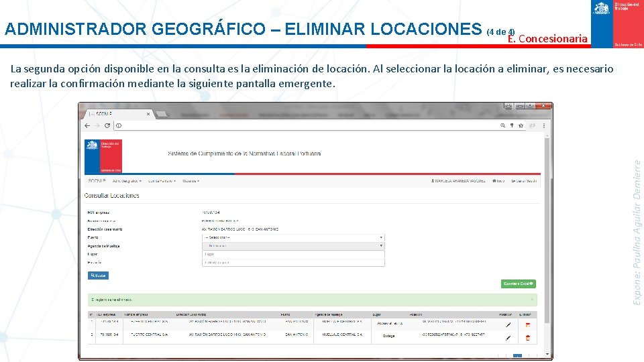The height and width of the screenshot is (362, 644).
Task: Delete the Bodega row with the trash icon
Action: coord(528,338)
